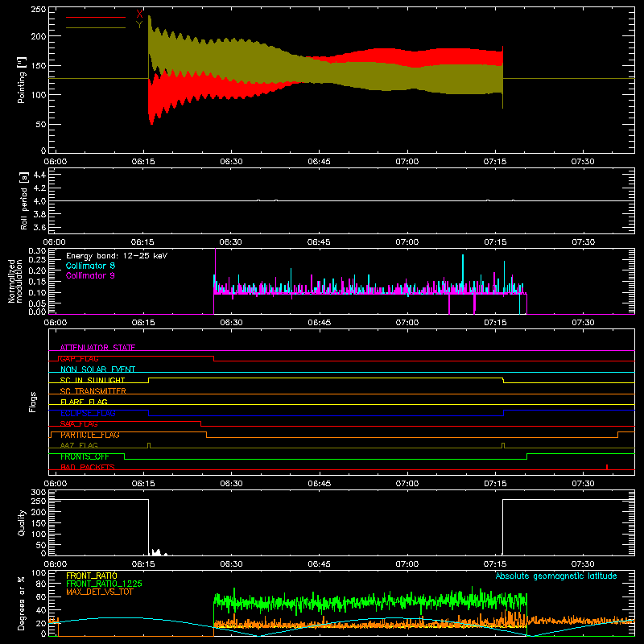Screen dimensions: 644x644
Task: Click the 0.30 value on the modulation axis
Action: (38, 251)
